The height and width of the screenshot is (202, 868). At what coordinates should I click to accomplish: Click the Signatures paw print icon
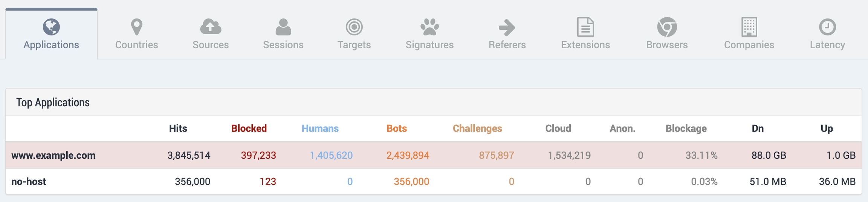(429, 27)
